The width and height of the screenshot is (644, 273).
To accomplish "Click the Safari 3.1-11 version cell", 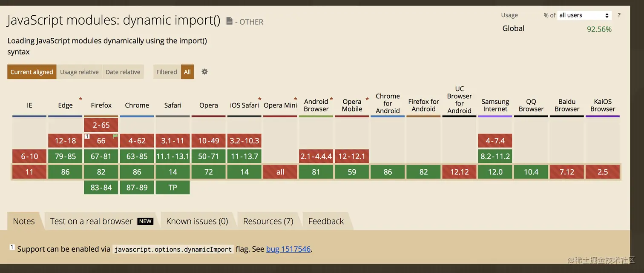I will (x=173, y=141).
